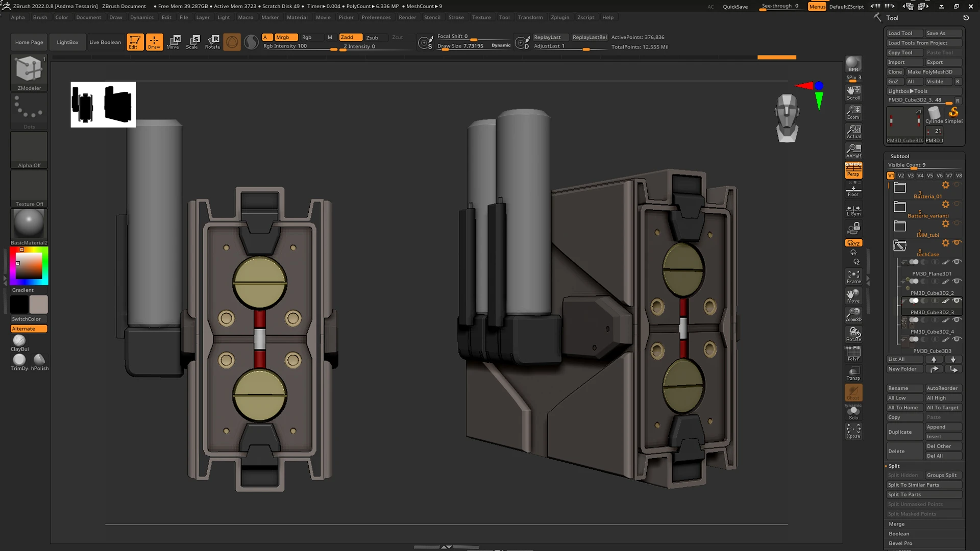Open techCase folder gear settings
The height and width of the screenshot is (551, 980).
click(x=945, y=243)
